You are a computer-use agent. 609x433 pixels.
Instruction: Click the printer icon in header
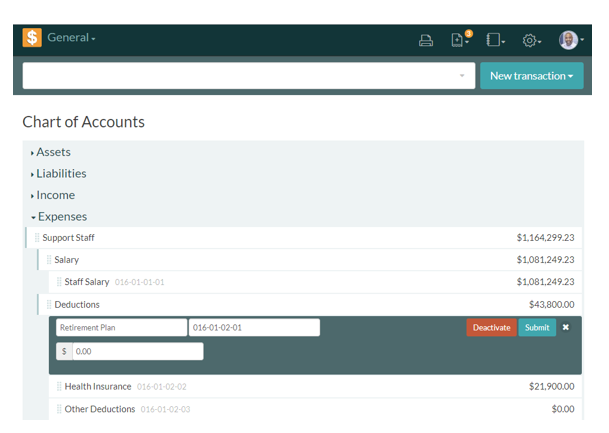pos(426,41)
